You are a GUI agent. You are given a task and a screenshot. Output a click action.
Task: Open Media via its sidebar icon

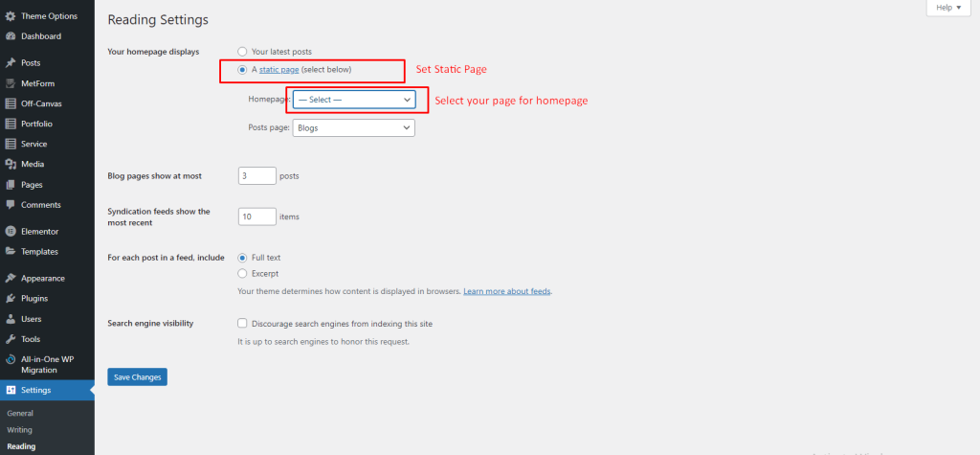(11, 165)
